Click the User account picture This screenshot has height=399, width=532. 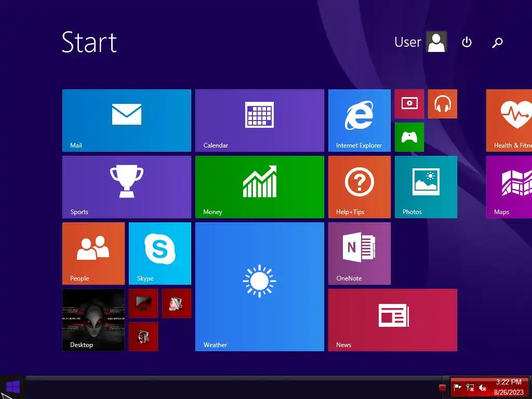pos(436,42)
